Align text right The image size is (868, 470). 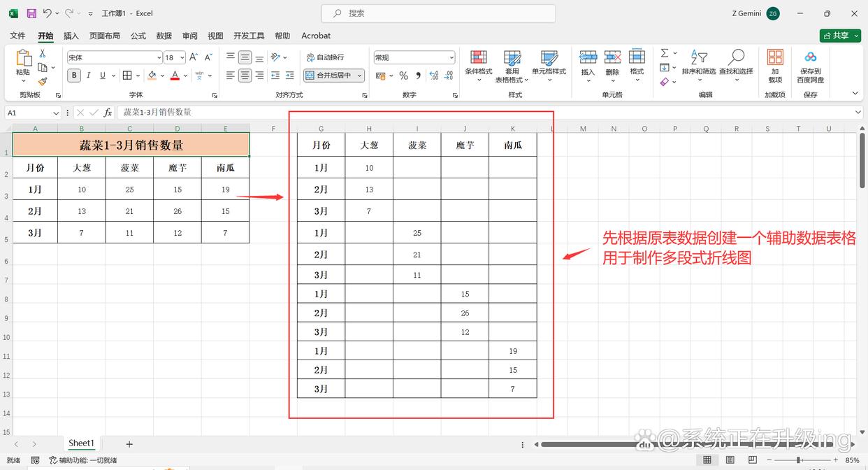click(x=259, y=76)
